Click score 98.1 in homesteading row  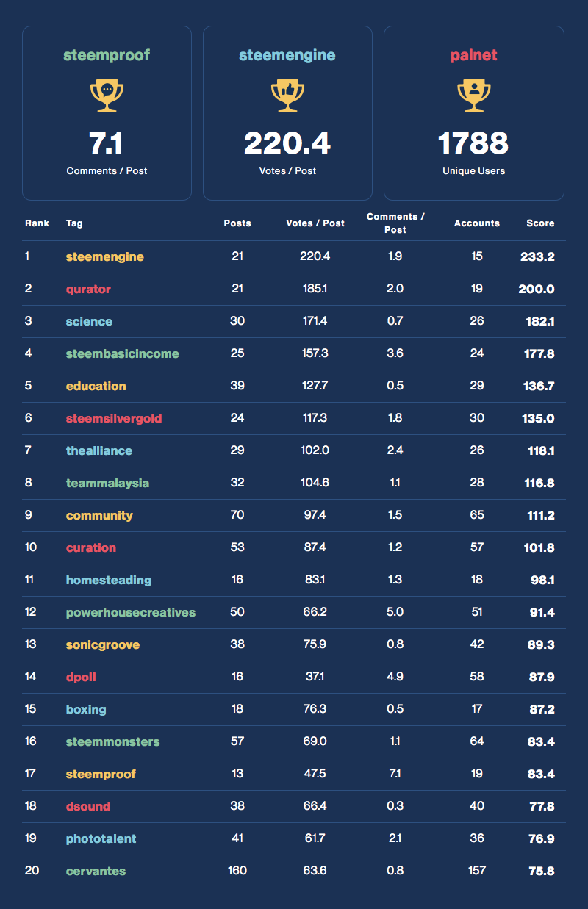[x=541, y=580]
